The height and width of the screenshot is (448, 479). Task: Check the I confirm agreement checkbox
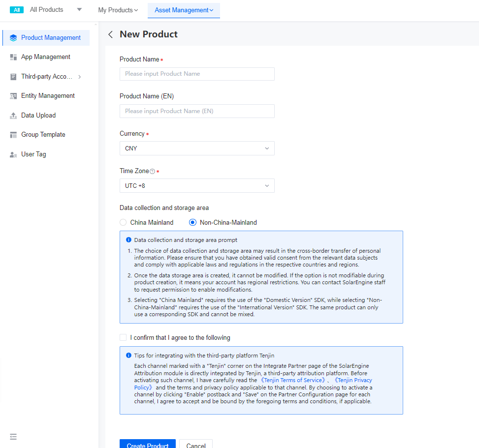[x=123, y=337]
